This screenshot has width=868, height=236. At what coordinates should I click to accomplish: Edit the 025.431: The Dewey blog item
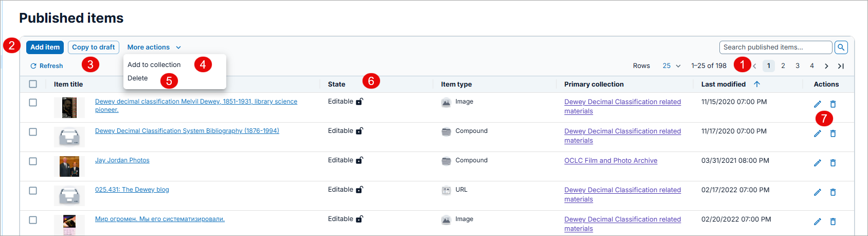(x=818, y=192)
